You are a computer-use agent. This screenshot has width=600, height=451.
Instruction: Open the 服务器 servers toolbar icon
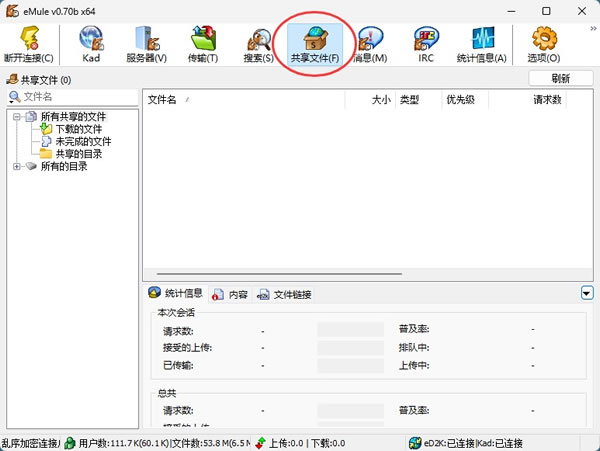click(147, 38)
